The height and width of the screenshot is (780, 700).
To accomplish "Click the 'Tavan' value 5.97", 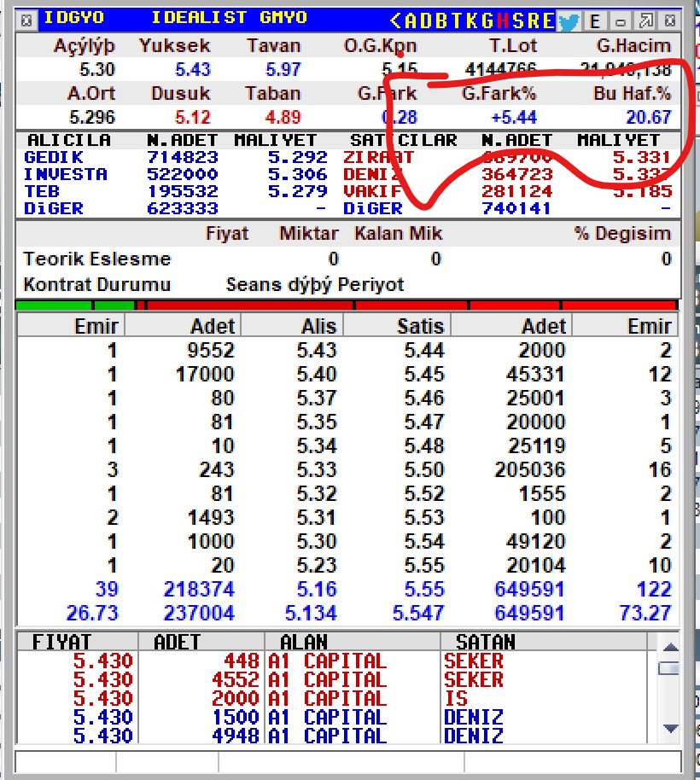I will [x=283, y=70].
